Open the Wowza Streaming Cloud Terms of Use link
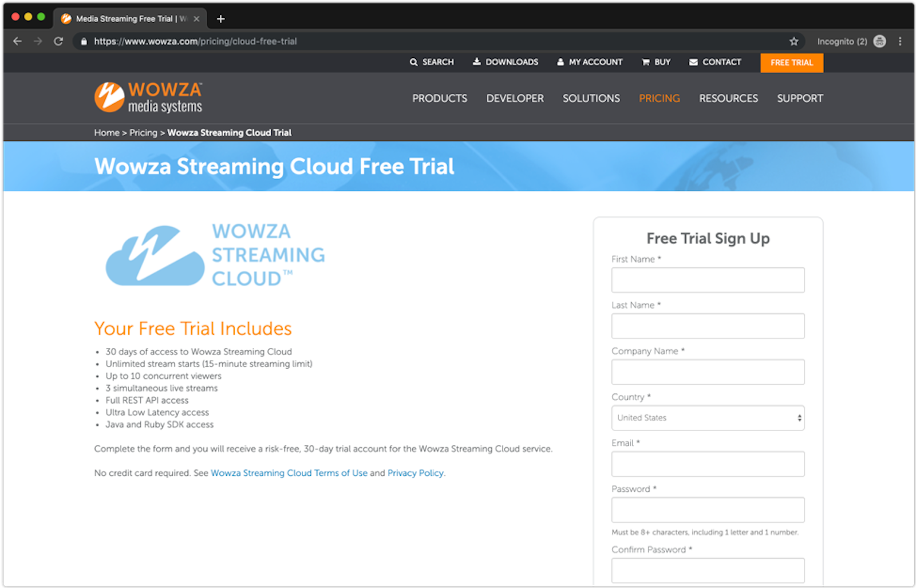 pos(289,473)
